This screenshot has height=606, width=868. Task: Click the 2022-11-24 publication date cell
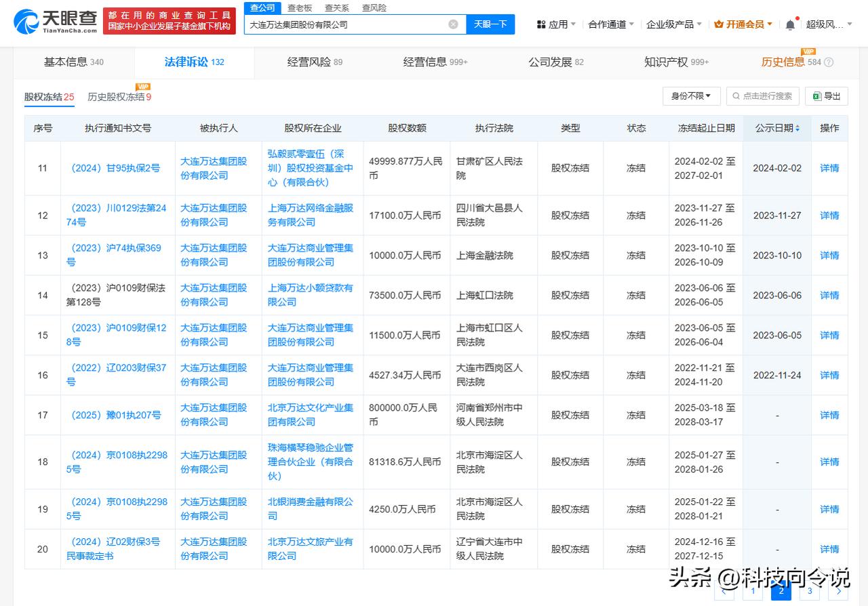coord(777,375)
